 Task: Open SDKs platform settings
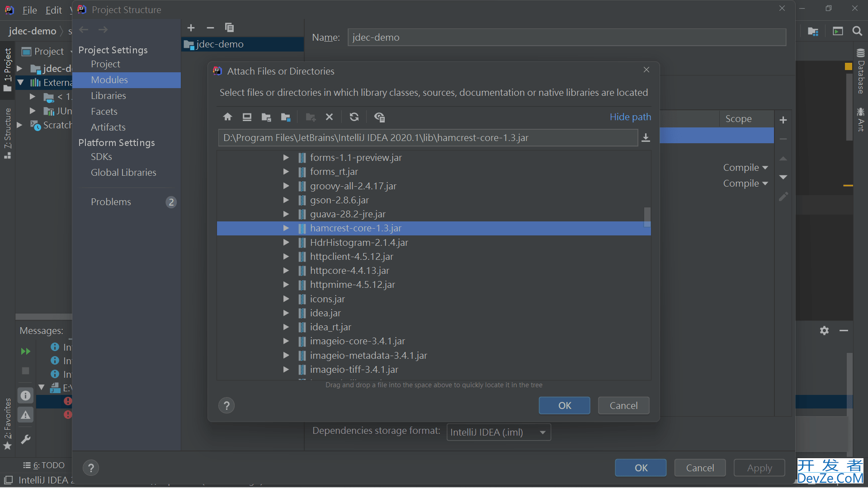[x=101, y=156]
